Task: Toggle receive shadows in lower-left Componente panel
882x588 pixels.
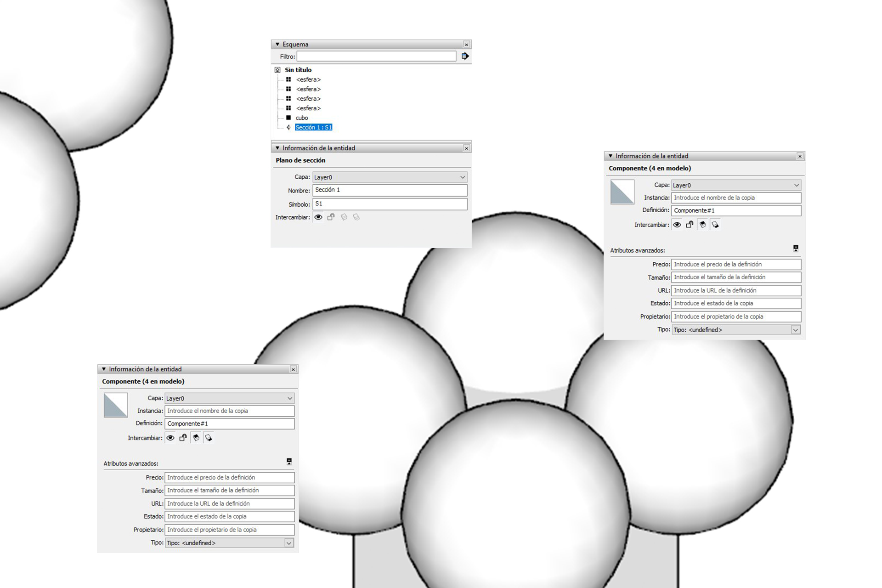Action: click(x=196, y=438)
